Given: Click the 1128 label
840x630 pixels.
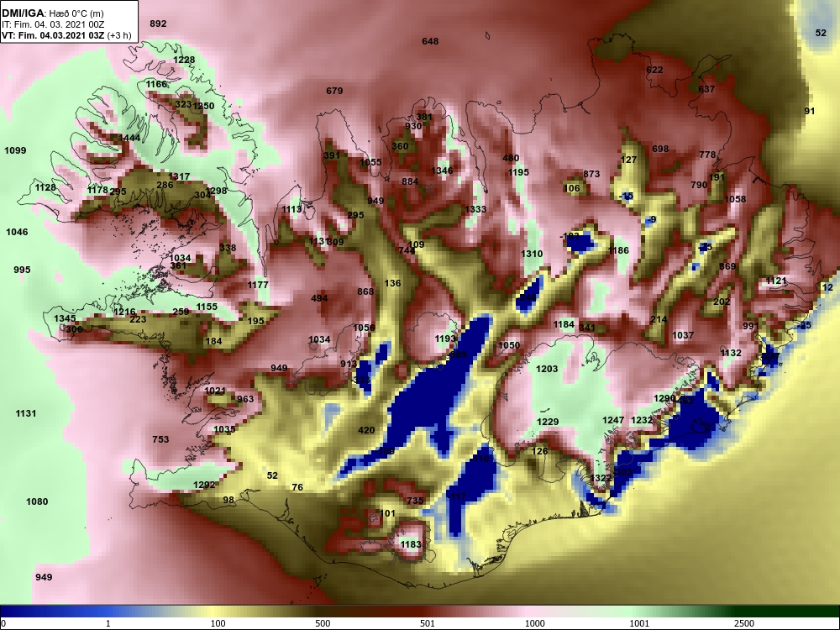Looking at the screenshot, I should [45, 187].
